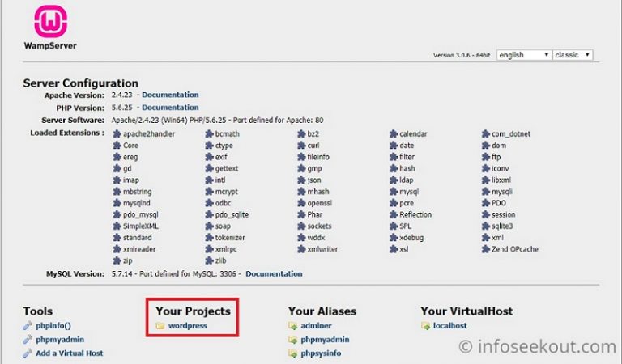The width and height of the screenshot is (622, 364).
Task: Open the english language dropdown
Action: tap(524, 55)
